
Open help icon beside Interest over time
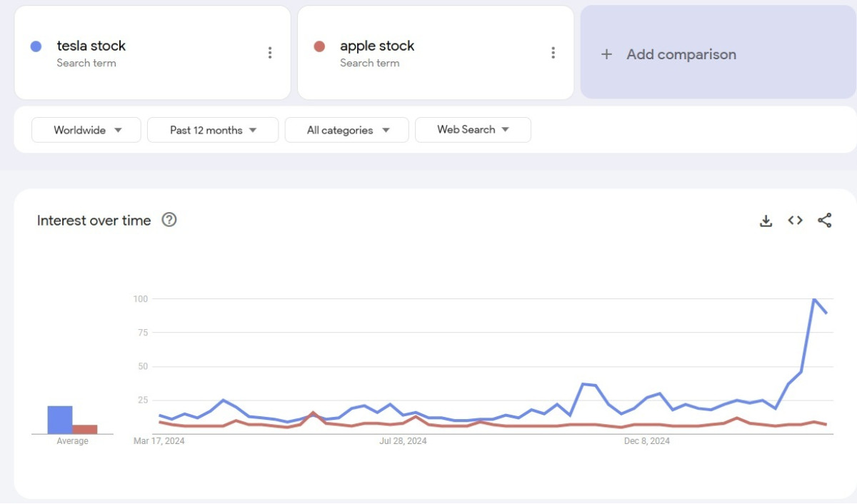click(169, 220)
